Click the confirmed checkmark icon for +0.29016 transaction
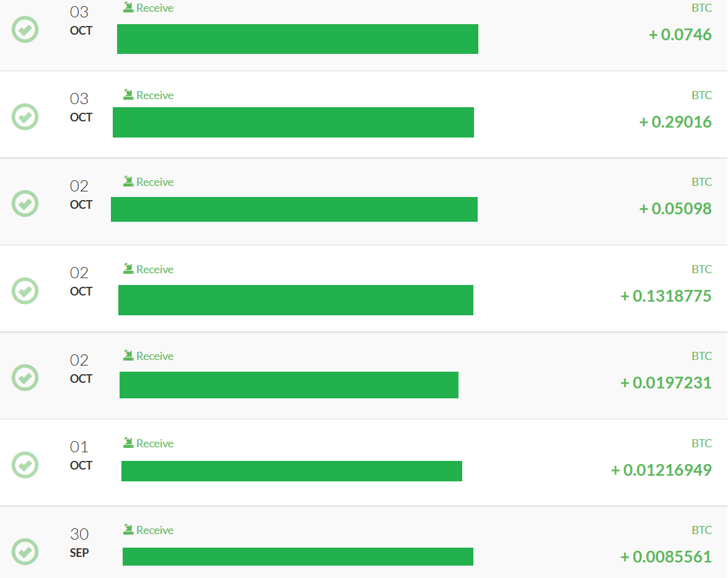This screenshot has width=728, height=578. 25,116
